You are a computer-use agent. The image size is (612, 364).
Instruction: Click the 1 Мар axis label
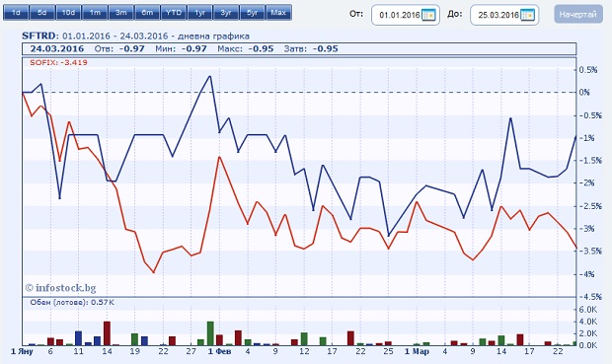[417, 351]
